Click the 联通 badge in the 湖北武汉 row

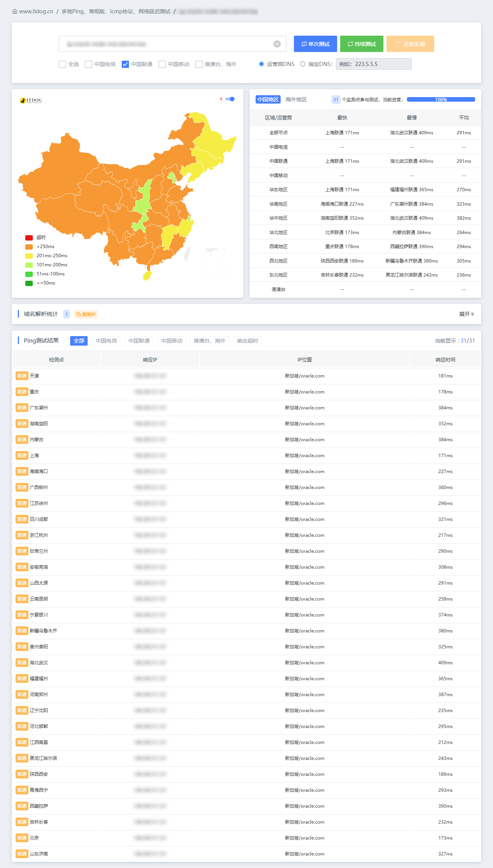(22, 663)
